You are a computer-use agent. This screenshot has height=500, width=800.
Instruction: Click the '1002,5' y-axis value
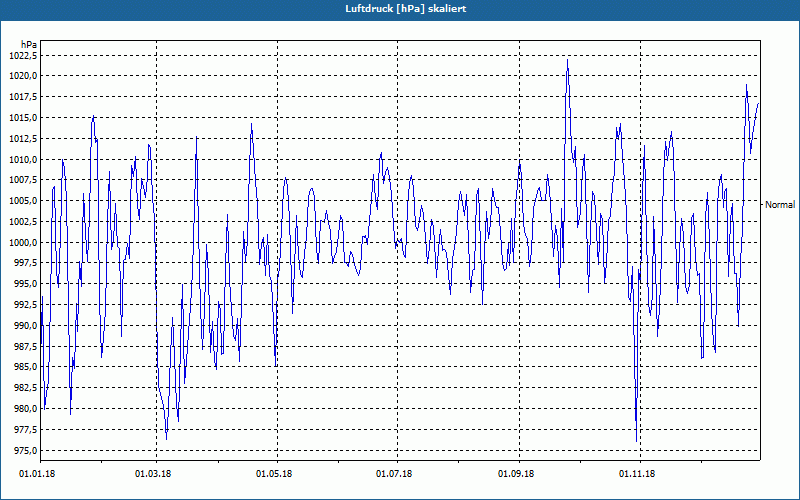[23, 221]
